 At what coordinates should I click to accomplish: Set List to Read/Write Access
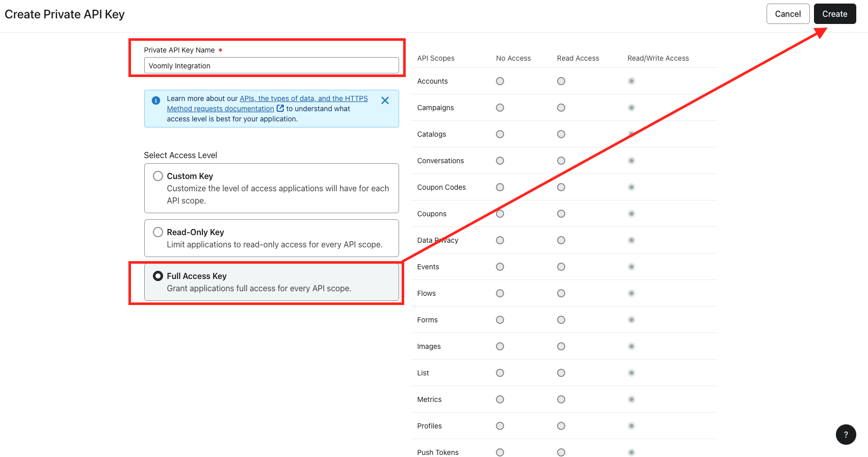pos(632,373)
